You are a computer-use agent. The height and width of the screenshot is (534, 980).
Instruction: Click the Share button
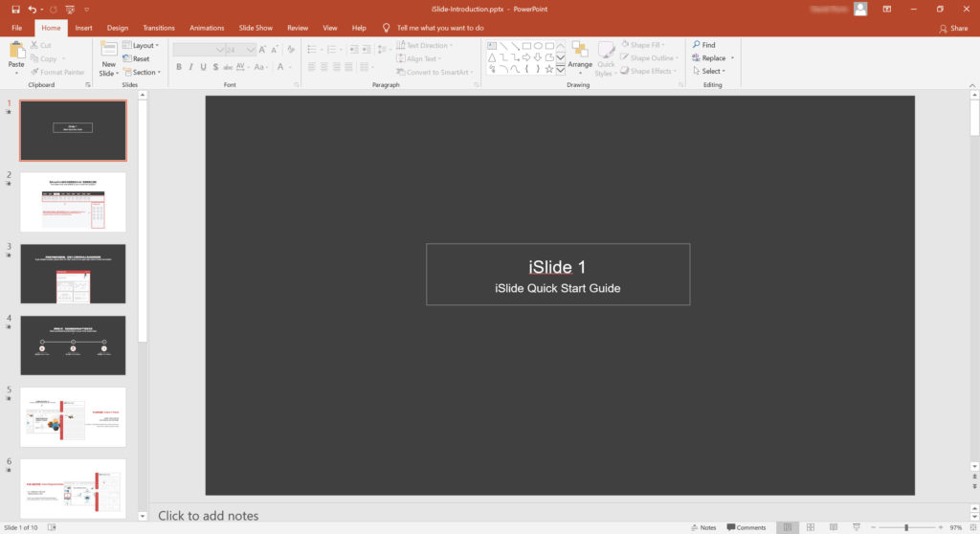[x=953, y=28]
